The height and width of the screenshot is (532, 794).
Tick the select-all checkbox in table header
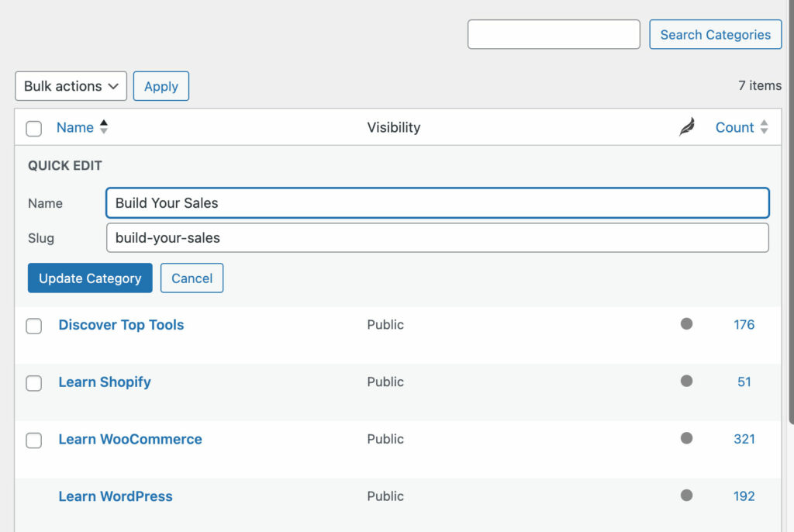tap(34, 128)
